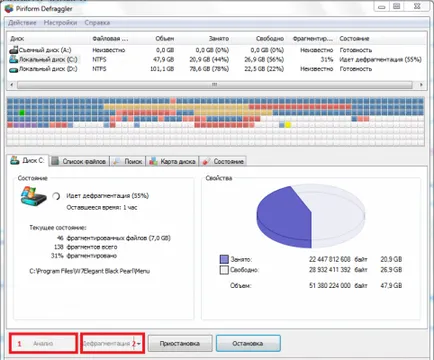Image resolution: width=434 pixels, height=360 pixels.
Task: Click the Приостановка button
Action: click(x=180, y=343)
